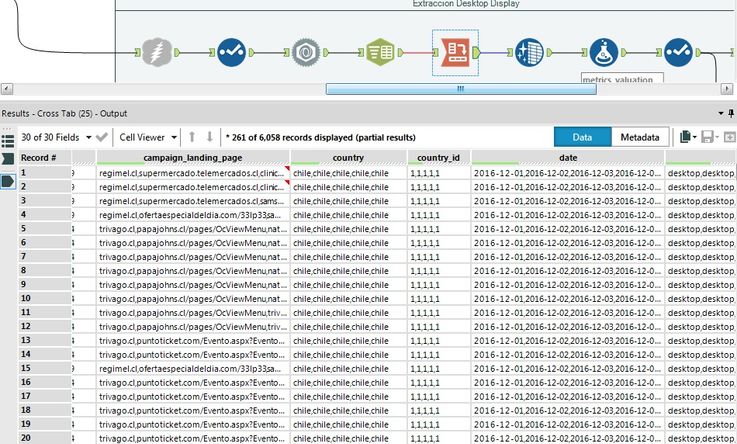This screenshot has width=737, height=444.
Task: Select the gray gear Formula tool
Action: (x=306, y=52)
